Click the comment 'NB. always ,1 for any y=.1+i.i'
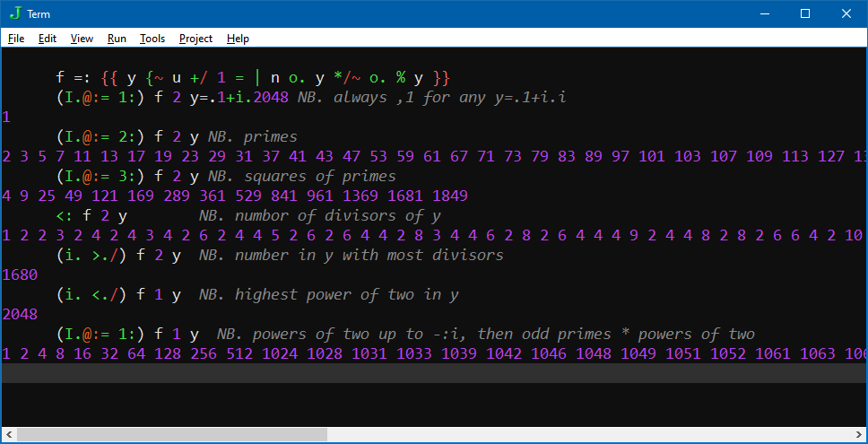This screenshot has width=868, height=444. click(x=432, y=98)
